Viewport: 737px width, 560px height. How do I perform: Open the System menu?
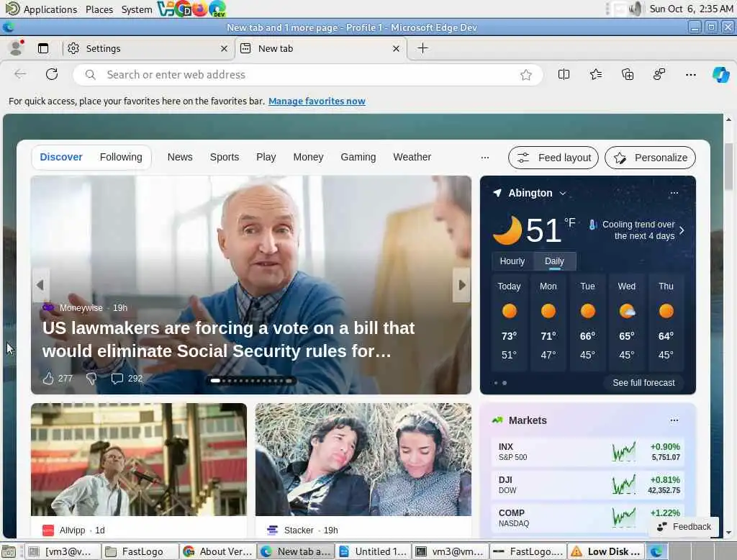point(137,9)
